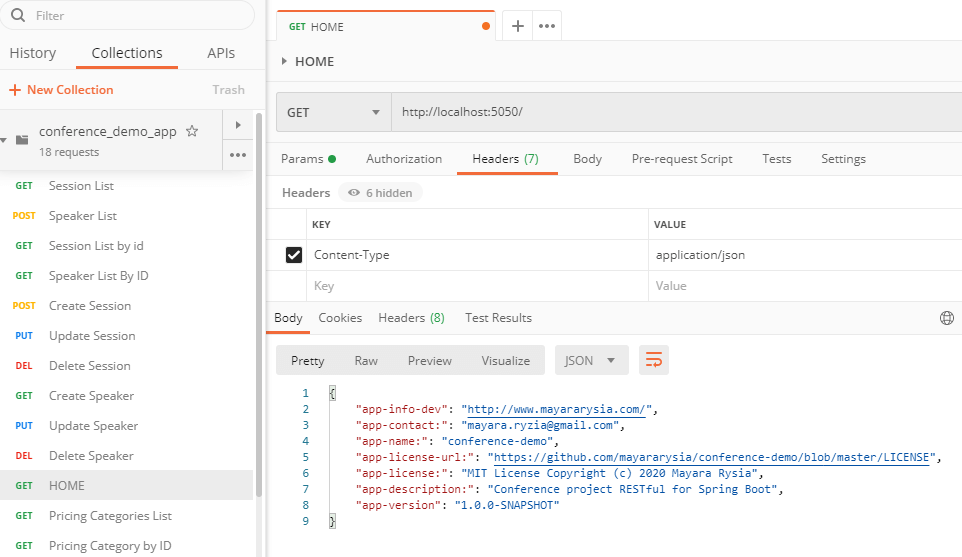Open the Test Results tab

click(x=498, y=318)
